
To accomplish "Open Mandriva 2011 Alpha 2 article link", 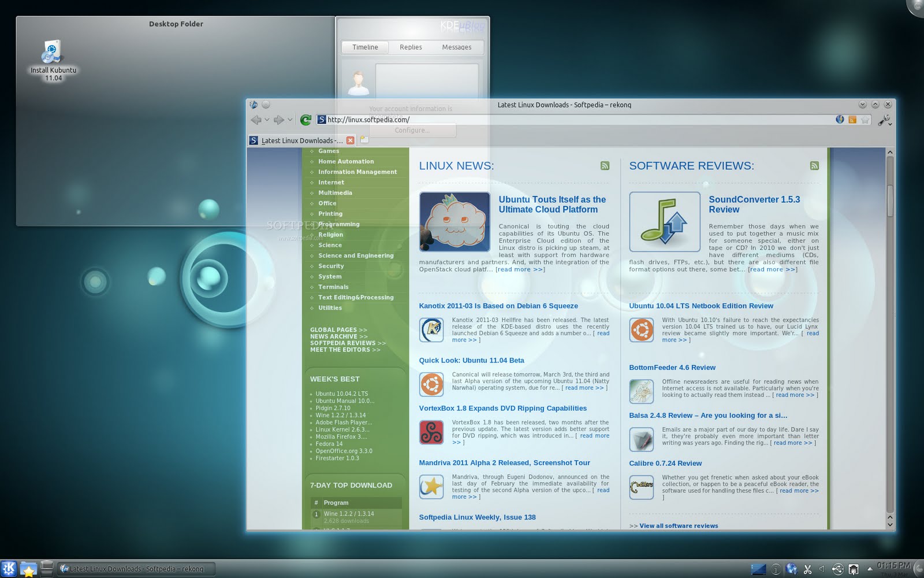I will pyautogui.click(x=504, y=462).
